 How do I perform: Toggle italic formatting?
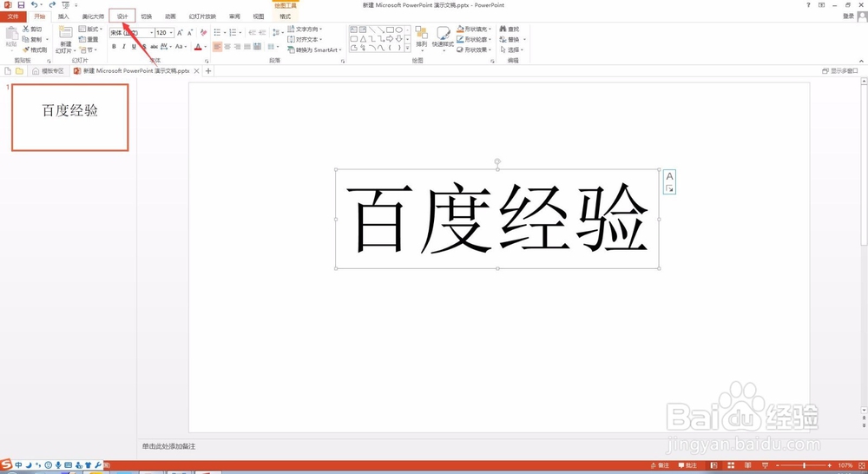(124, 47)
